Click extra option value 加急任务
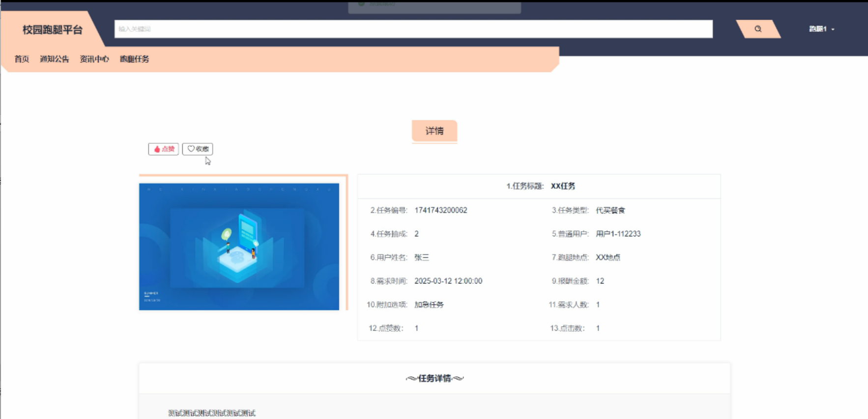 click(429, 305)
